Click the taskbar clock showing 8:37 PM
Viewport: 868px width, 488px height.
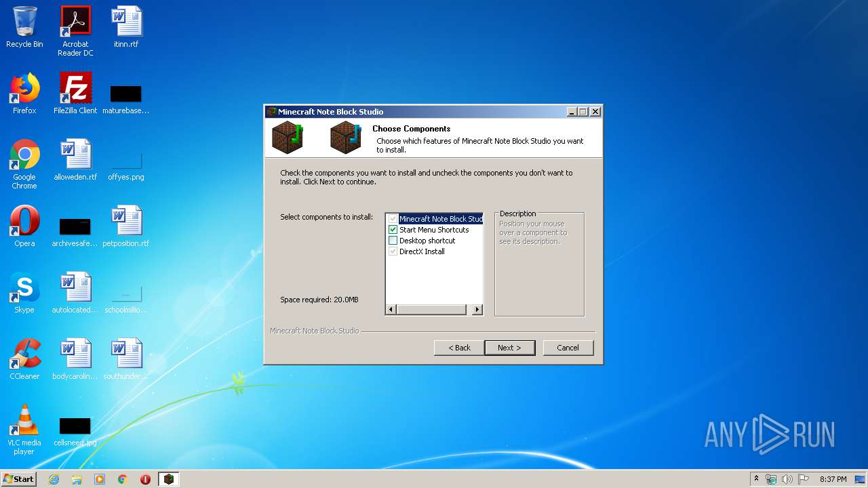tap(833, 479)
